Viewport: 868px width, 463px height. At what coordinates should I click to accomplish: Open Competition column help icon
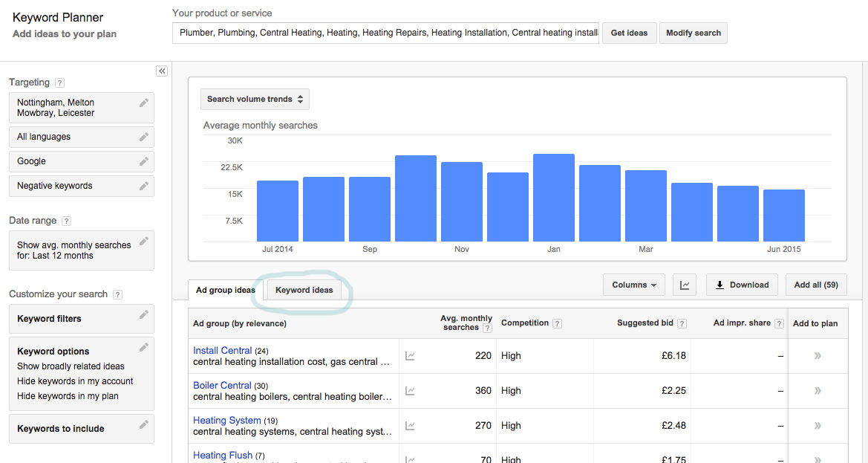click(x=558, y=323)
